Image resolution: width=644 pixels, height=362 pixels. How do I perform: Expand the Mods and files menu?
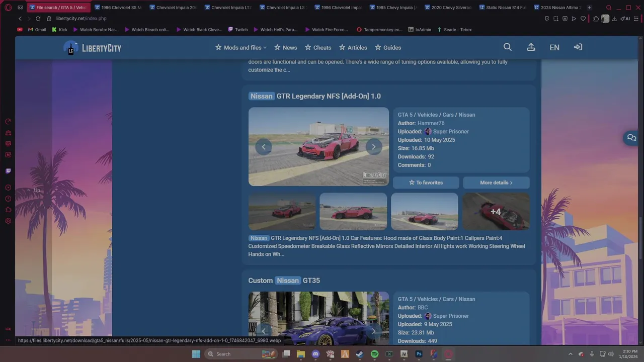click(x=241, y=48)
